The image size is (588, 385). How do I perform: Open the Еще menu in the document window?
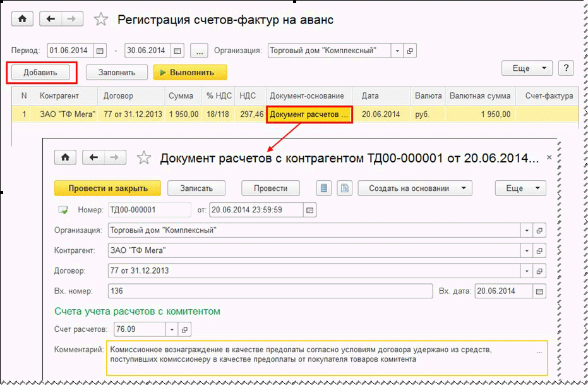click(520, 188)
